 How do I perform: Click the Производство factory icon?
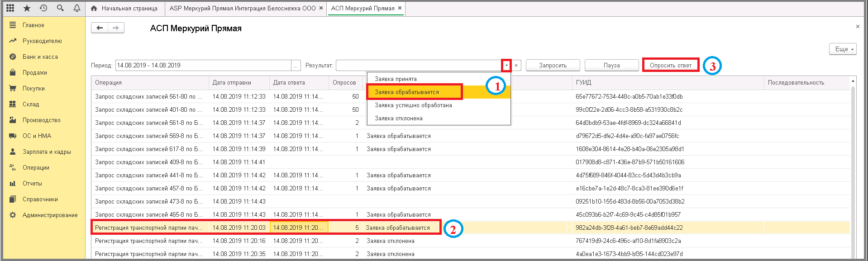pos(13,120)
